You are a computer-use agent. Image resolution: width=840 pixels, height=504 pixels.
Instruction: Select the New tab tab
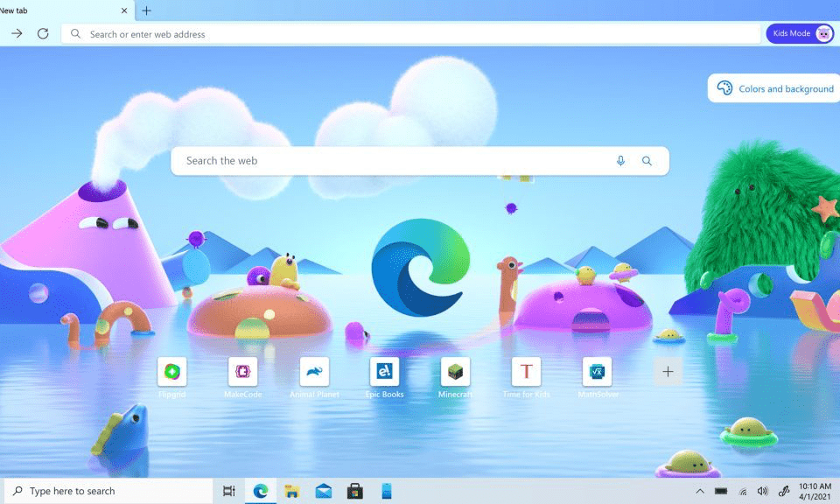(52, 10)
